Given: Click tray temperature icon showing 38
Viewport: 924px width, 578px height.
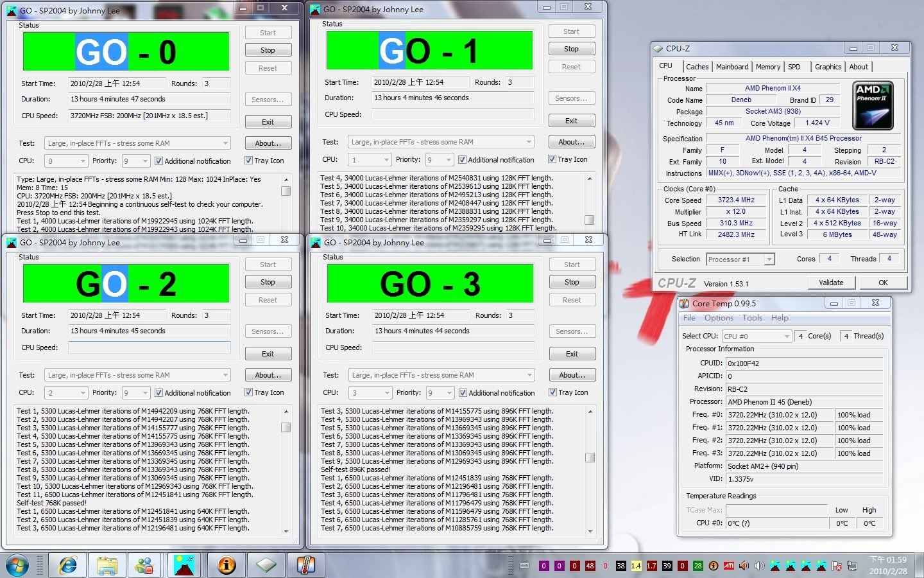Looking at the screenshot, I should click(x=620, y=566).
